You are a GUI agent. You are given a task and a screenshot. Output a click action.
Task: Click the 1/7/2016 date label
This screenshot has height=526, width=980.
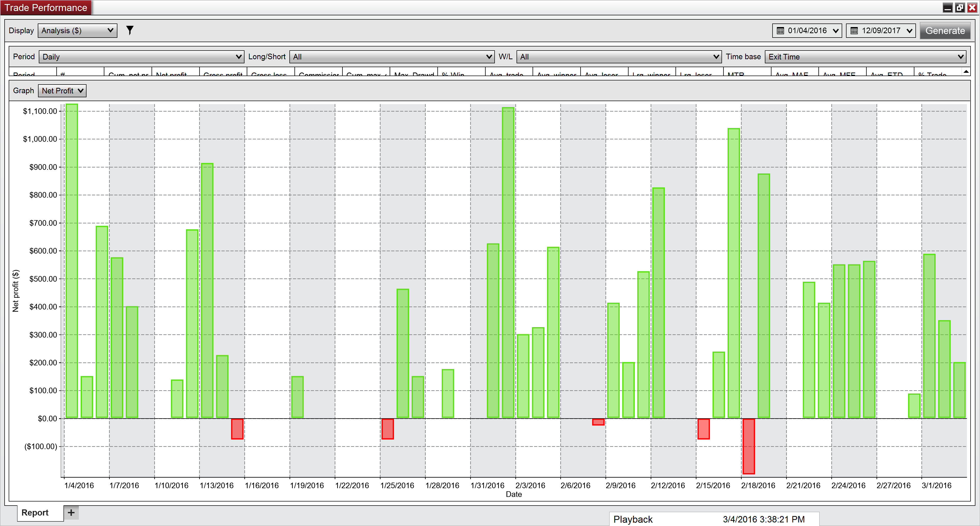pyautogui.click(x=124, y=486)
